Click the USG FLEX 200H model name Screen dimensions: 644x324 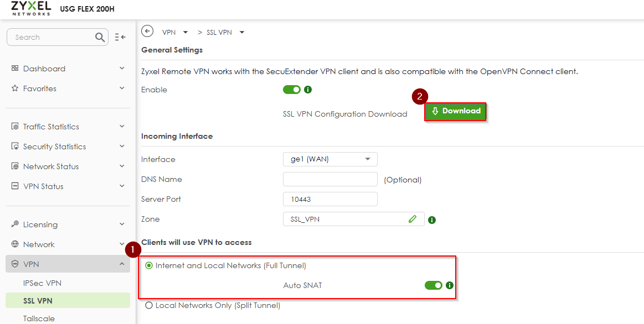pos(87,9)
